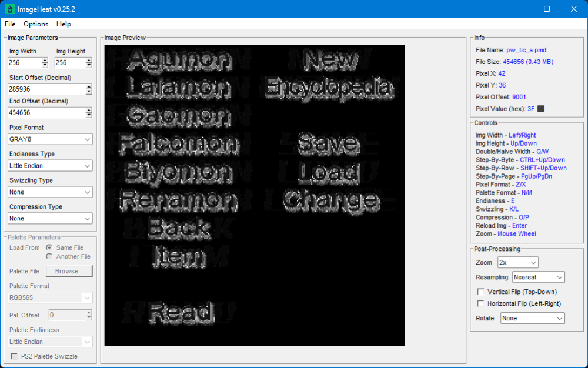Click the Pal. Offset input field
588x368 pixels.
tap(67, 315)
